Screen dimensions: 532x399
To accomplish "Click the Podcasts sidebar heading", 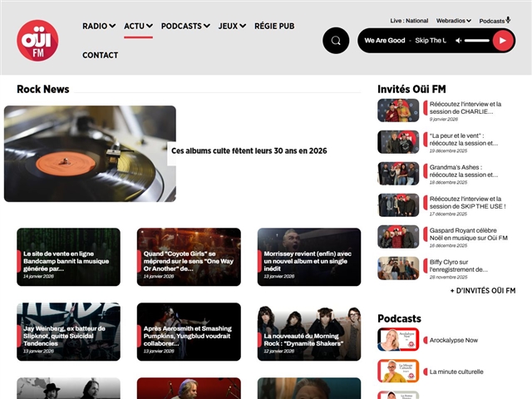I will (x=399, y=318).
